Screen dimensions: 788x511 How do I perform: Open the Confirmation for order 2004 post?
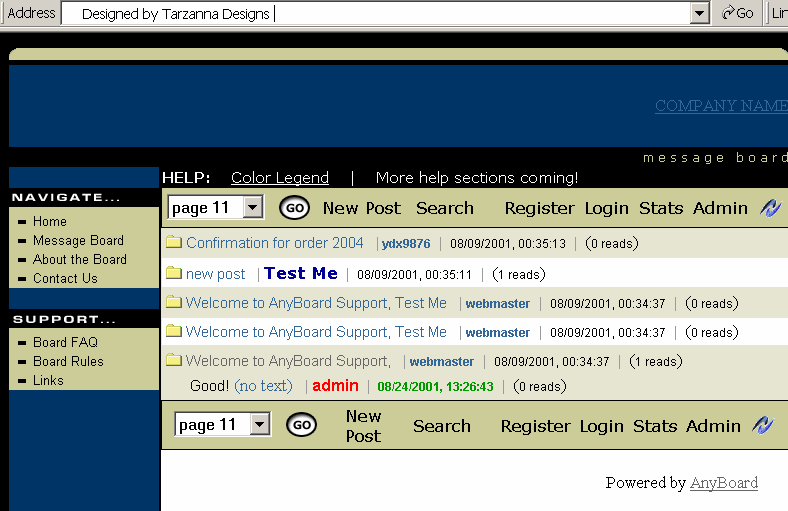(x=274, y=243)
